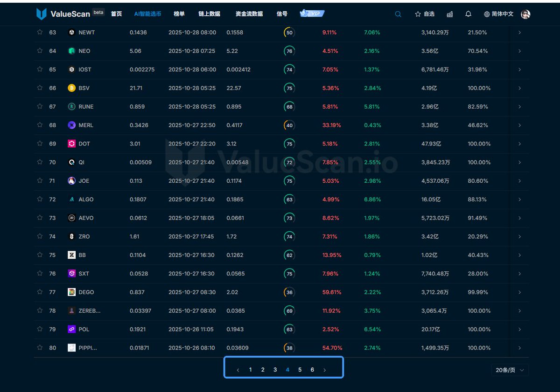Go to pagination page 6
The width and height of the screenshot is (560, 392).
coord(312,370)
